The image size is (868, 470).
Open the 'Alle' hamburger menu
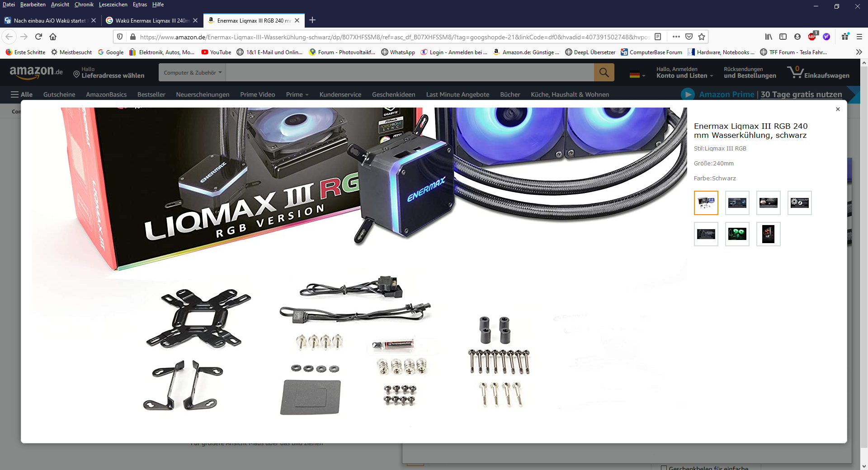coord(22,94)
